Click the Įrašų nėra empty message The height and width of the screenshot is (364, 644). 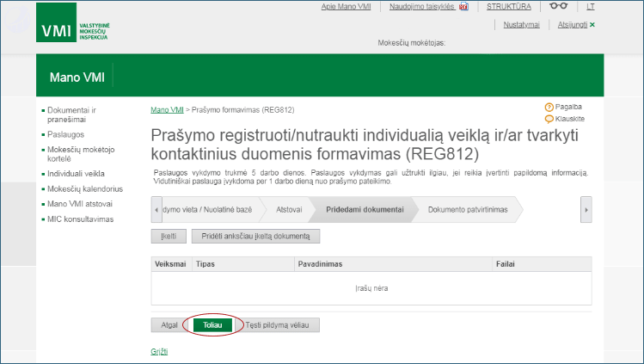(371, 288)
